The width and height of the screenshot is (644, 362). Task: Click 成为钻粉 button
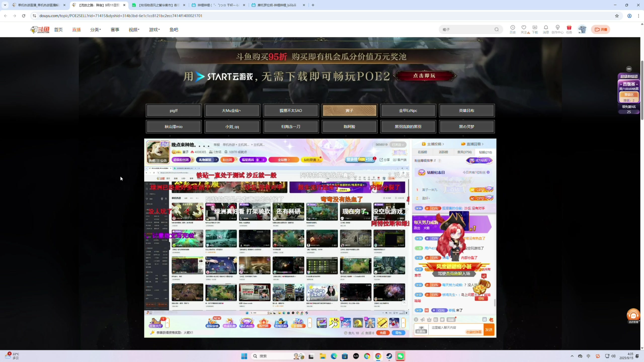tap(479, 160)
